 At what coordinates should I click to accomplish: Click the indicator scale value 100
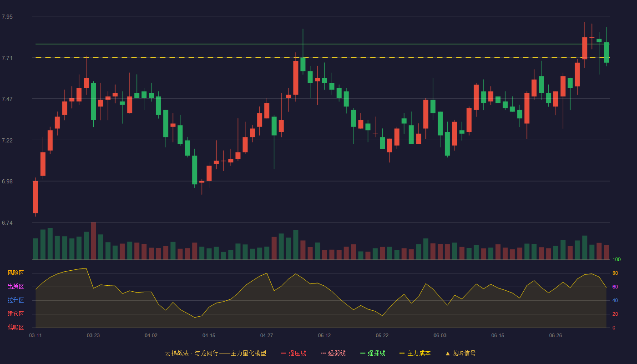pos(617,259)
